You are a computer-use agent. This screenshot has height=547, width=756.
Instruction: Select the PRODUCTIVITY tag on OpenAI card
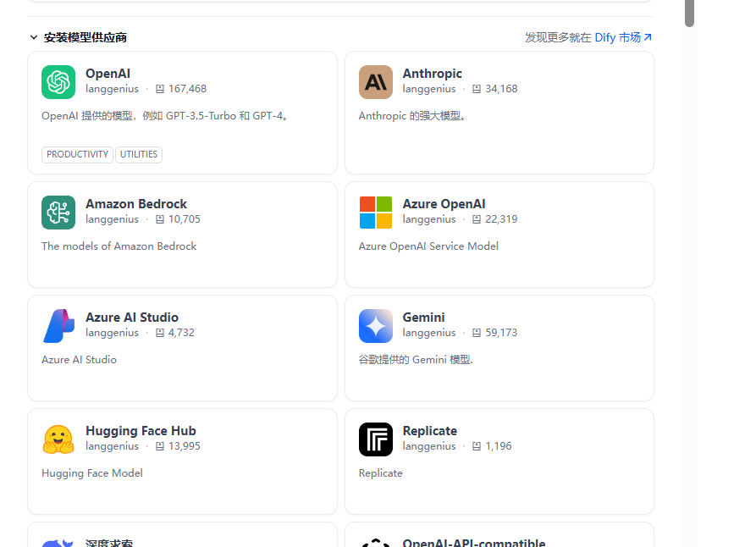click(x=78, y=154)
